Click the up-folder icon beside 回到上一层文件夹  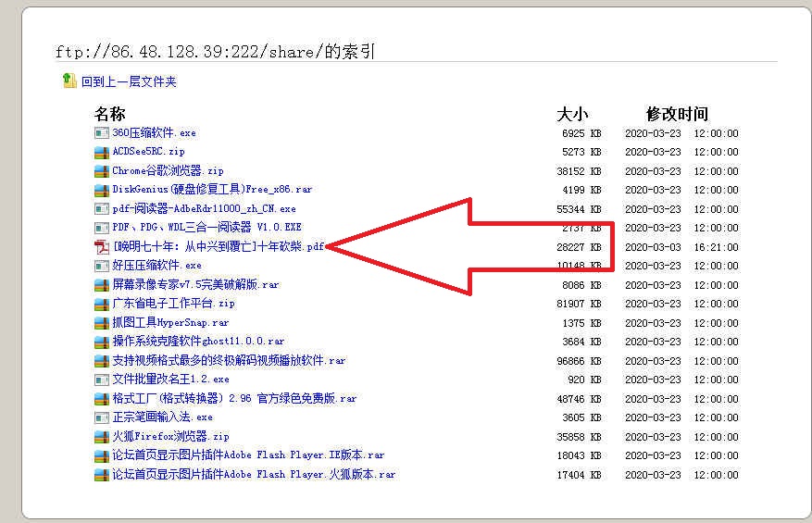(x=69, y=81)
